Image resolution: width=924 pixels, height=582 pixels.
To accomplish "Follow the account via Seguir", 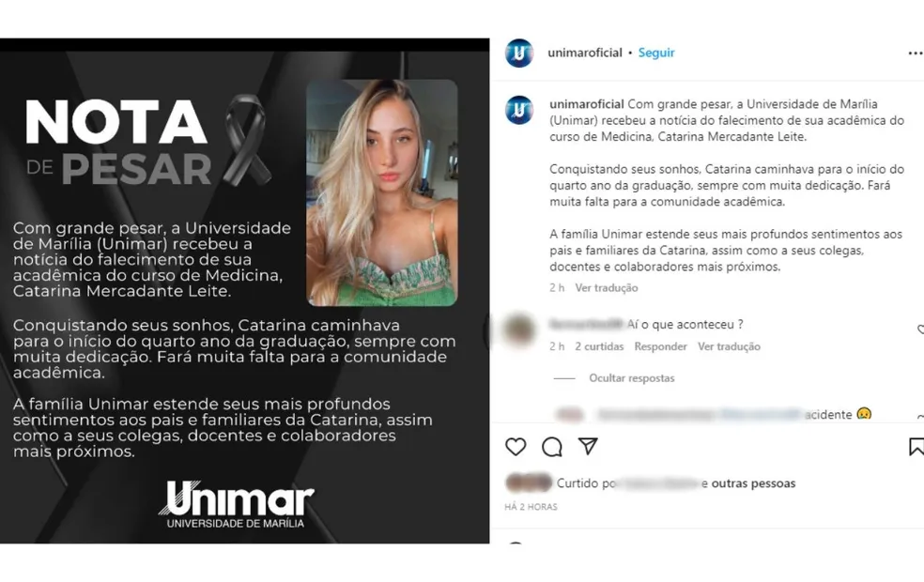I will [x=656, y=53].
